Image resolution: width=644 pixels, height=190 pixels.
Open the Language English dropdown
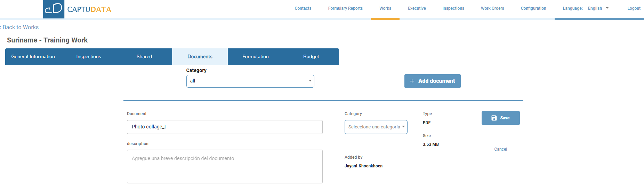[x=598, y=8]
